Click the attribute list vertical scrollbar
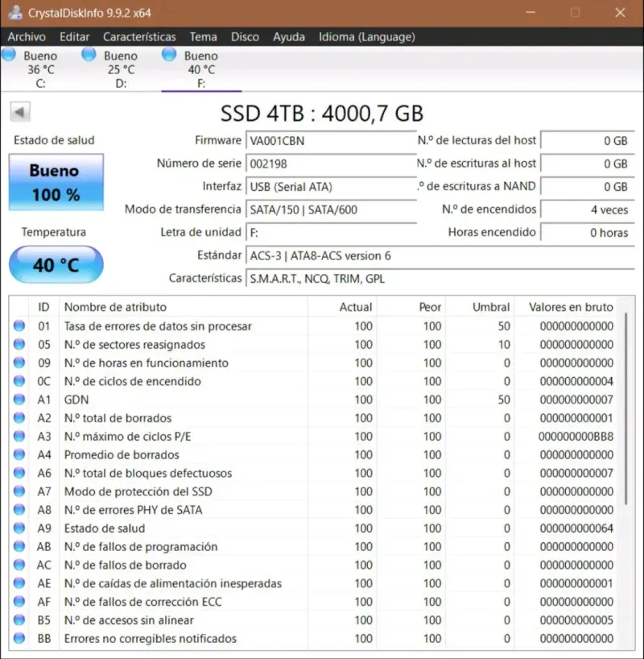The width and height of the screenshot is (644, 659). (626, 408)
